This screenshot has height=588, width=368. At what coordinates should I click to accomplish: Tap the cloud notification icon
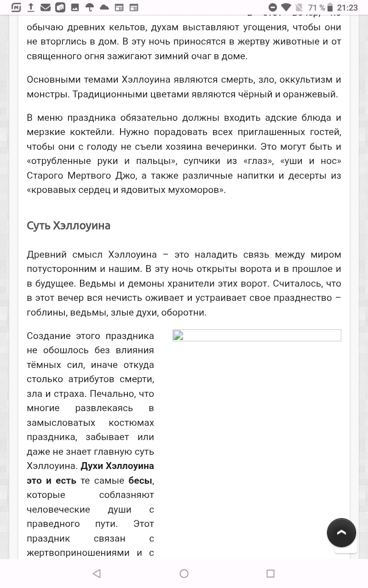tap(104, 7)
